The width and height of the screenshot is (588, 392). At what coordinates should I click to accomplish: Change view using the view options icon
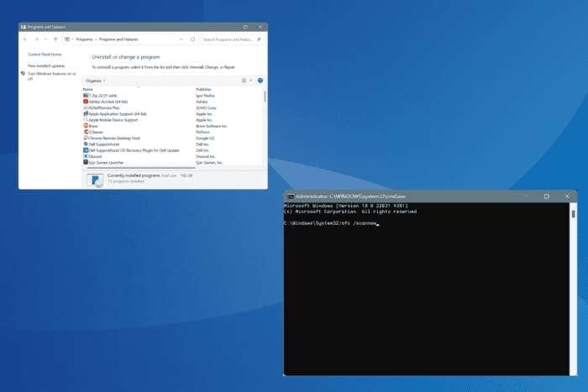[x=244, y=81]
